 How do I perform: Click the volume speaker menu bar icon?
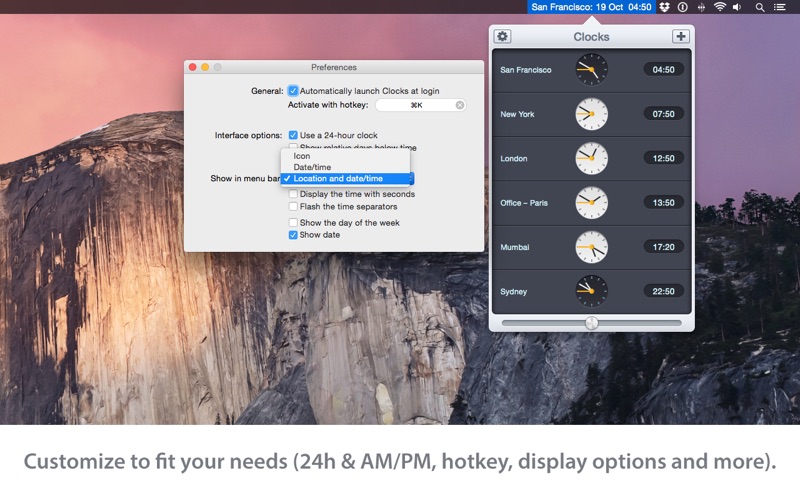(x=737, y=7)
